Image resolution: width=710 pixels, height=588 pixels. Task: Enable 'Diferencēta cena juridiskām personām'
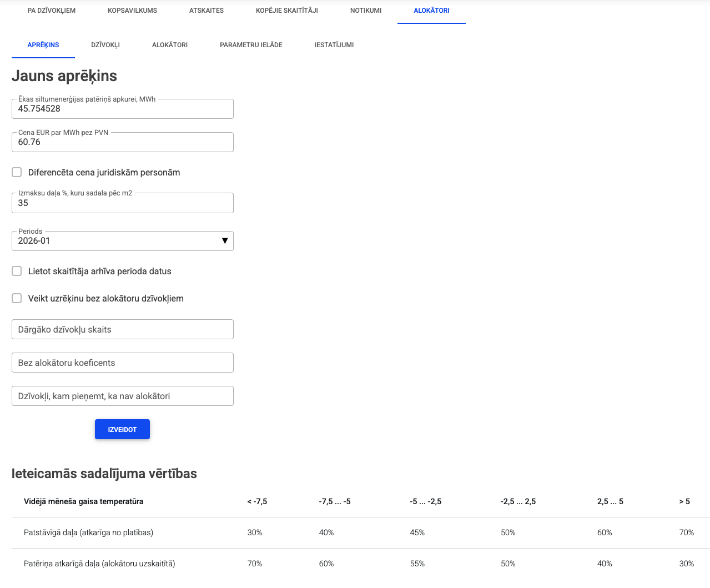point(17,172)
